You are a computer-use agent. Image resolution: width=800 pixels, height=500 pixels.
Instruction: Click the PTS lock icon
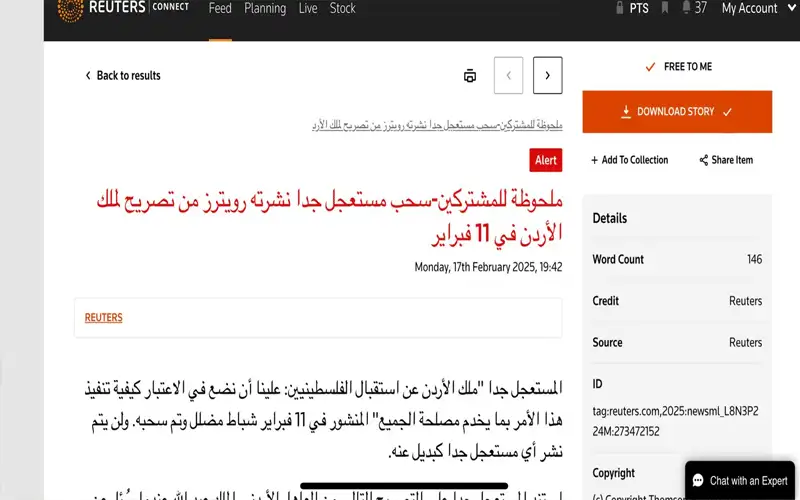coord(619,8)
